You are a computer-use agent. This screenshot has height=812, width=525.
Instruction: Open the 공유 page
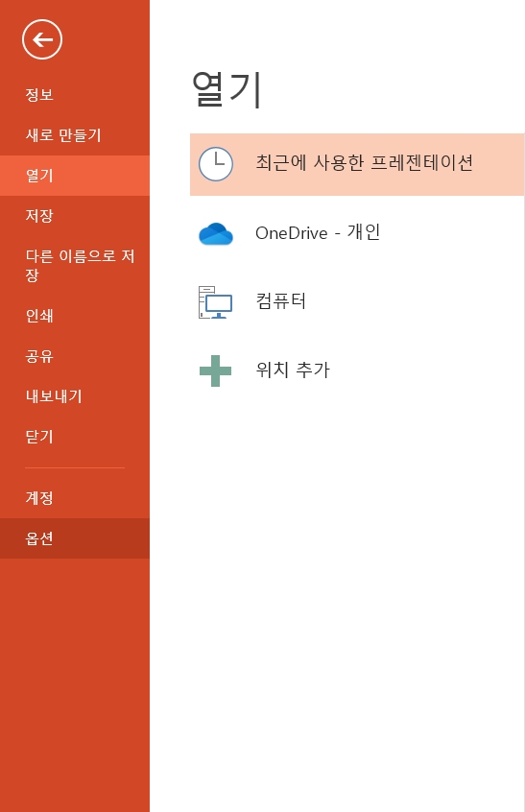pos(75,356)
